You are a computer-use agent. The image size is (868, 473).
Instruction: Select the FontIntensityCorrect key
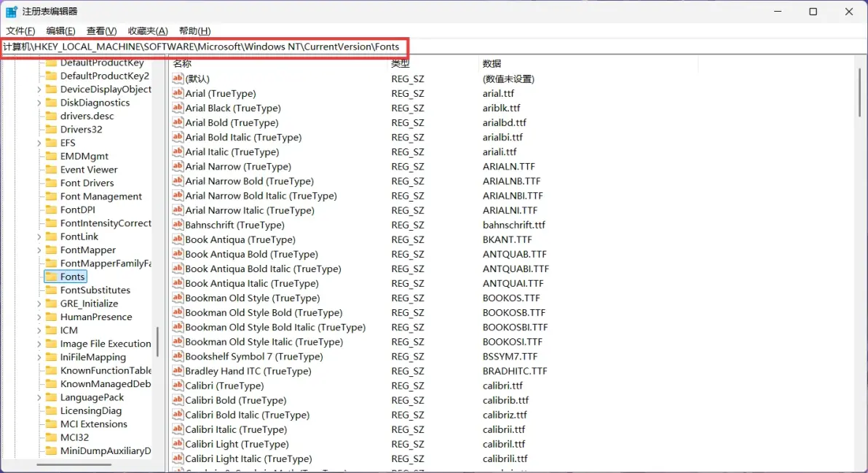click(x=105, y=223)
